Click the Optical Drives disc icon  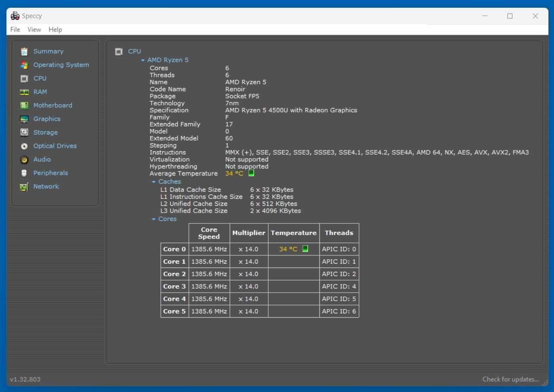coord(24,146)
